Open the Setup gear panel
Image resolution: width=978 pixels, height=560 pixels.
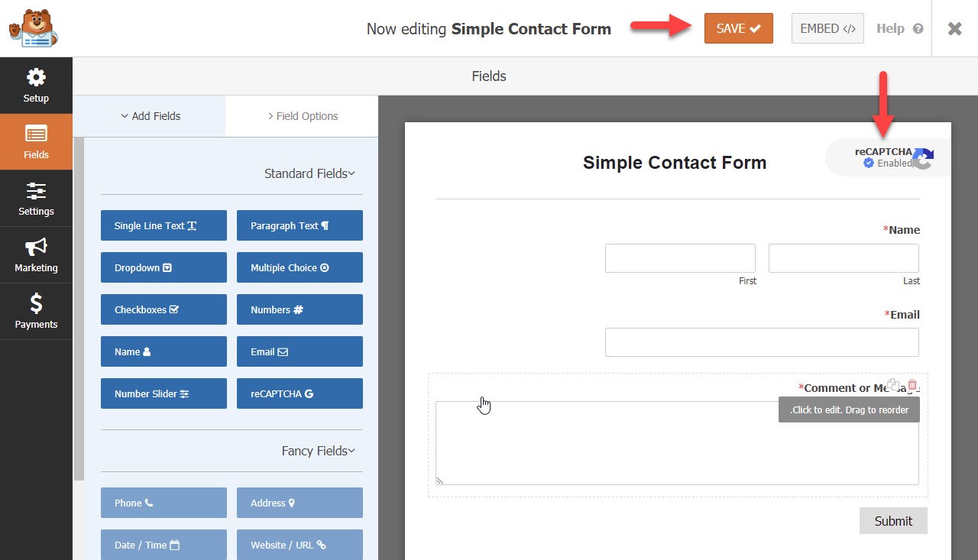point(36,85)
